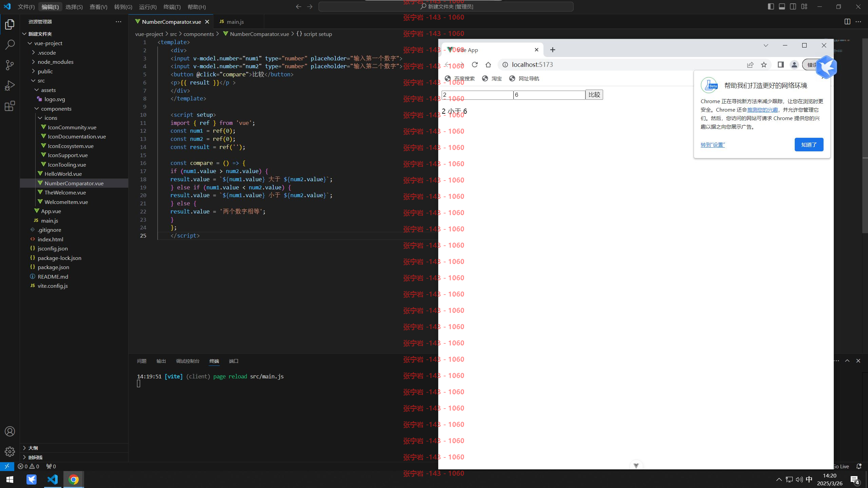Go forward in VS Code navigation history
This screenshot has width=868, height=488.
click(x=310, y=7)
